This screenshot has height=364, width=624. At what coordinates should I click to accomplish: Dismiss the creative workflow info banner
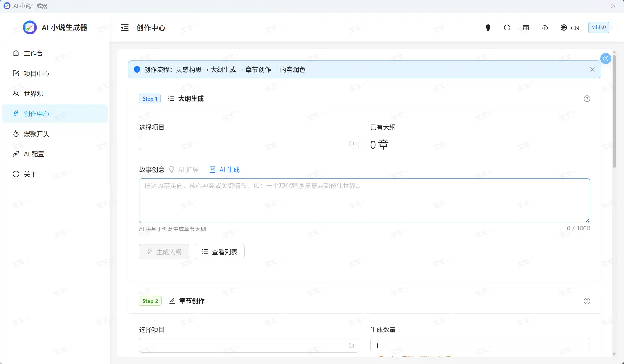592,69
